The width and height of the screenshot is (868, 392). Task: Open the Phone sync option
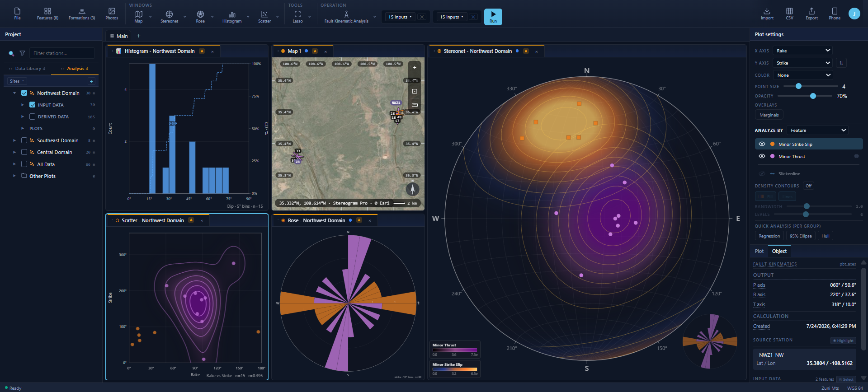(835, 14)
